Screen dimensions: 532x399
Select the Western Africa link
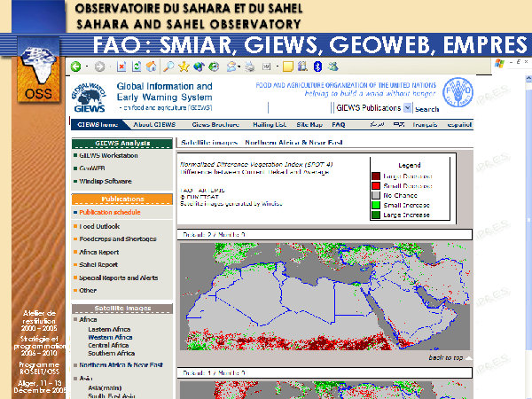pyautogui.click(x=110, y=337)
